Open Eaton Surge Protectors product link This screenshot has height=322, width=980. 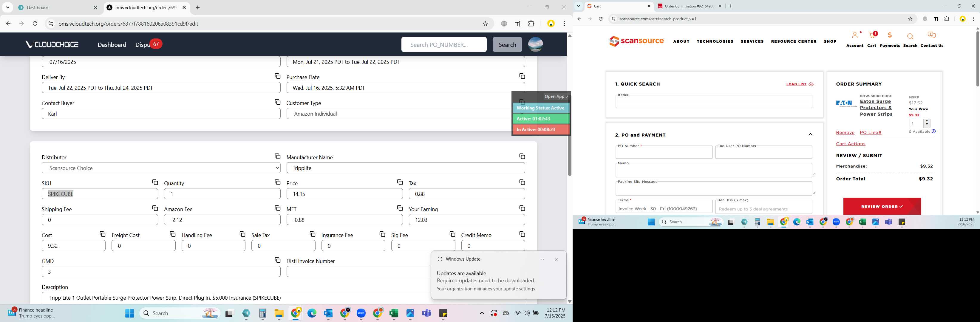pos(876,108)
